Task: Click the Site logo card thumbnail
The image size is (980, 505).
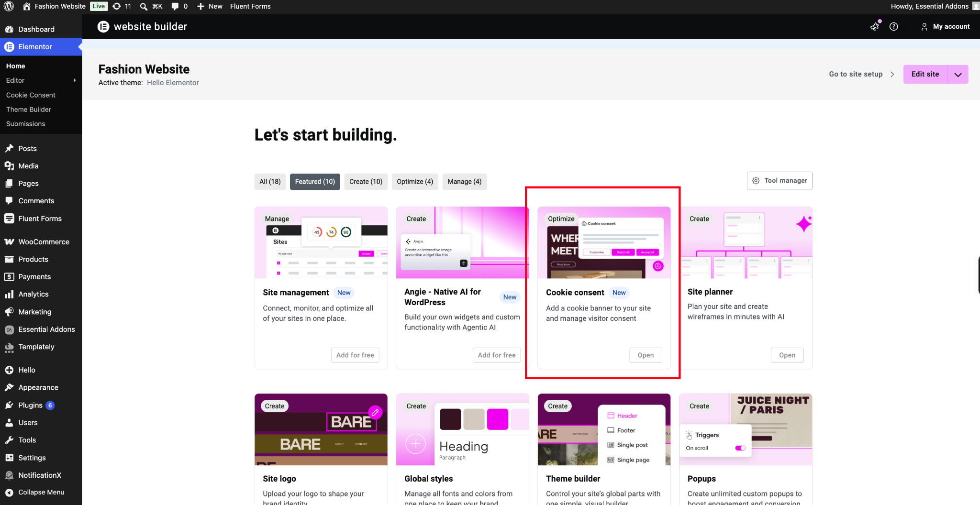Action: tap(321, 429)
